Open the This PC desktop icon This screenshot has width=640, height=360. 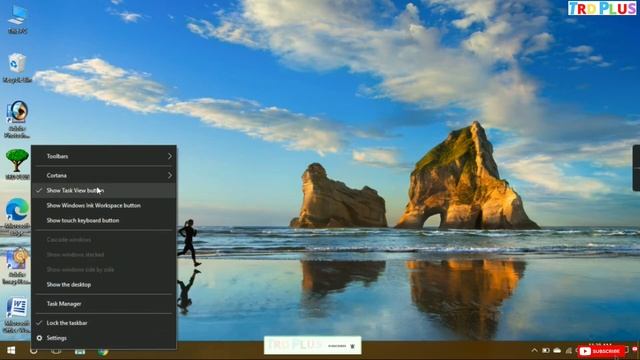(x=18, y=19)
